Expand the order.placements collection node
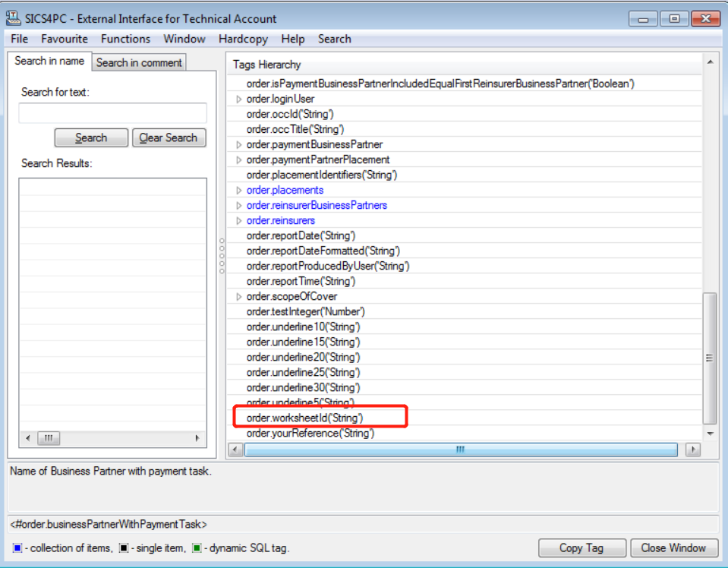728x568 pixels. pos(238,191)
